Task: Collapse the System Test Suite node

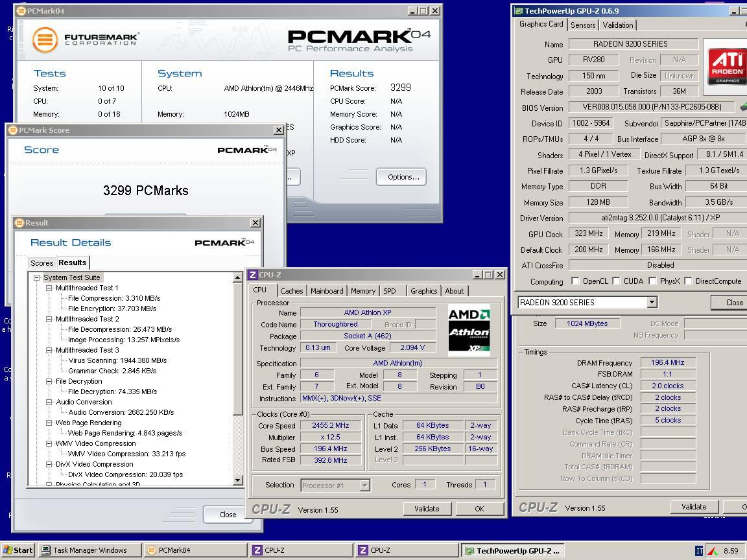Action: pyautogui.click(x=36, y=277)
